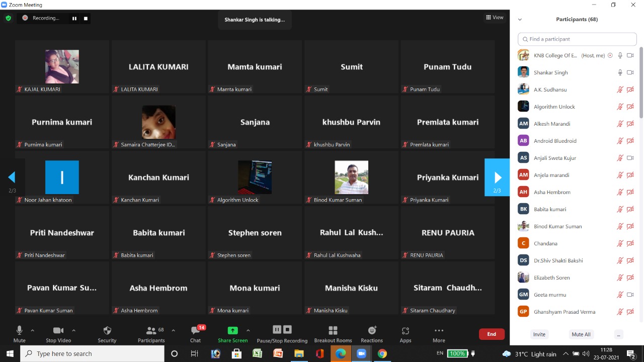644x362 pixels.
Task: Select Alkesh Marandi in participants list
Action: click(577, 124)
